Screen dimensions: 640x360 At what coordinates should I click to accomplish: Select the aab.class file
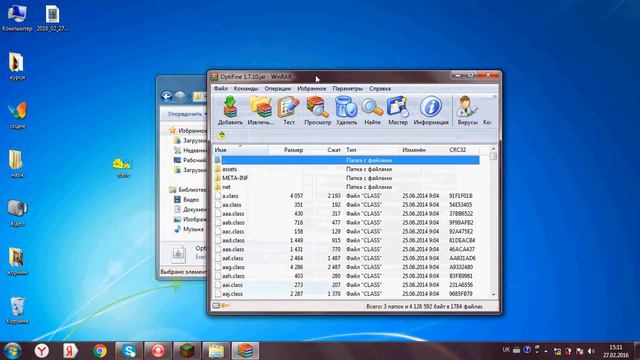tap(346, 222)
